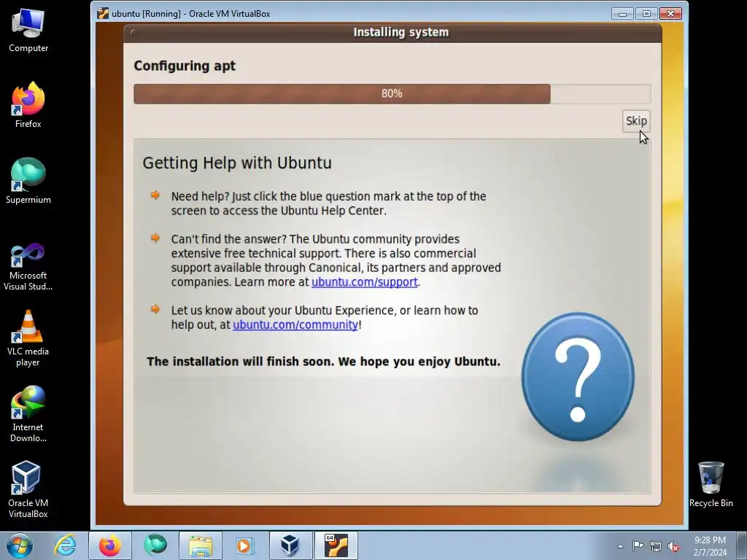Switch to VirtualBox Manager taskbar button
Viewport: 747px width, 560px height.
click(x=290, y=545)
